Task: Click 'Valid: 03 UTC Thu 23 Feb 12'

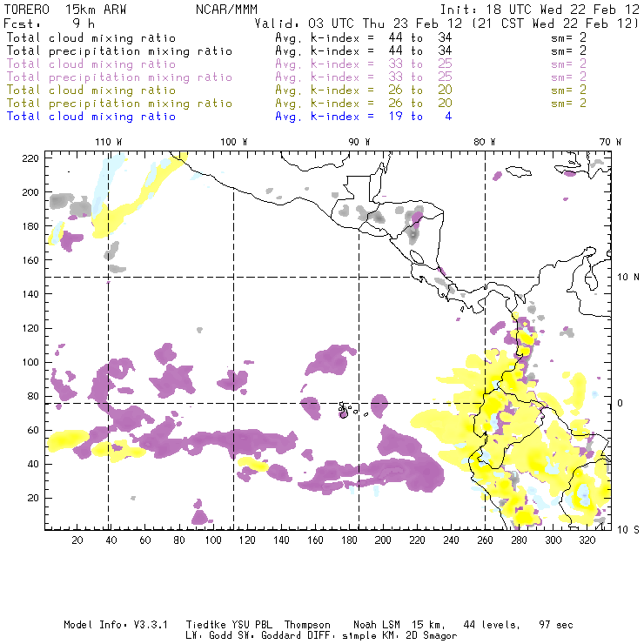Action: (x=359, y=23)
